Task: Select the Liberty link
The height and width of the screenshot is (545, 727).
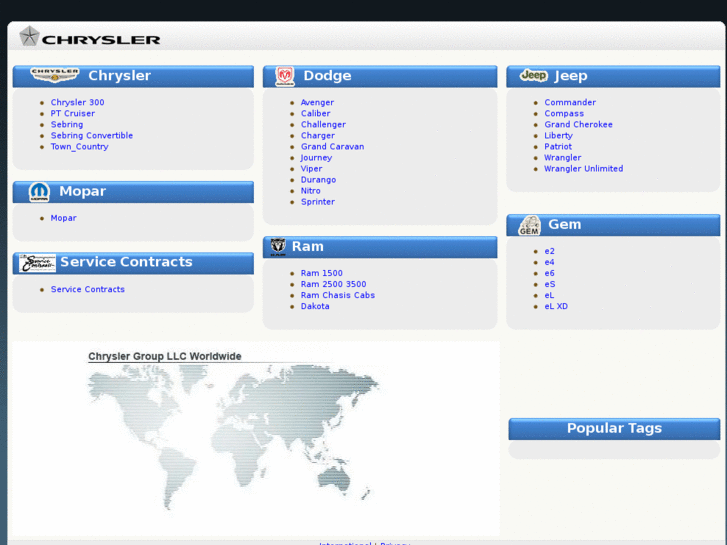Action: pyautogui.click(x=558, y=135)
